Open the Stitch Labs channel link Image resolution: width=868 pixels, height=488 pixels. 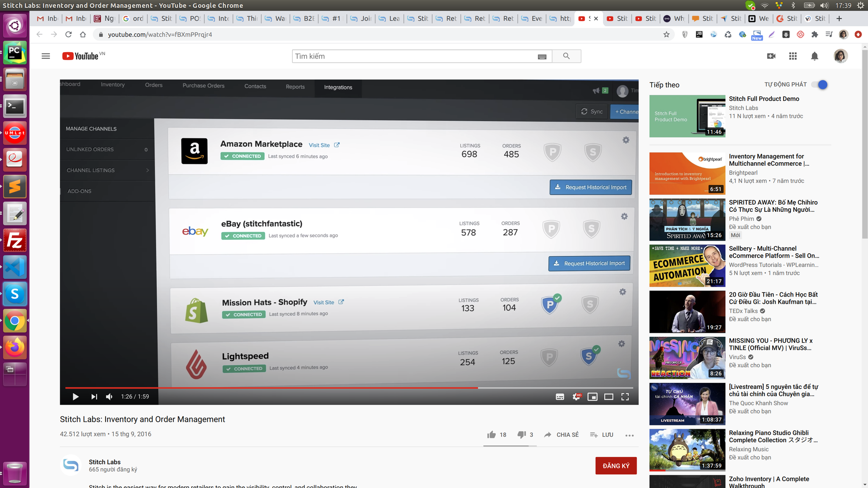[105, 462]
